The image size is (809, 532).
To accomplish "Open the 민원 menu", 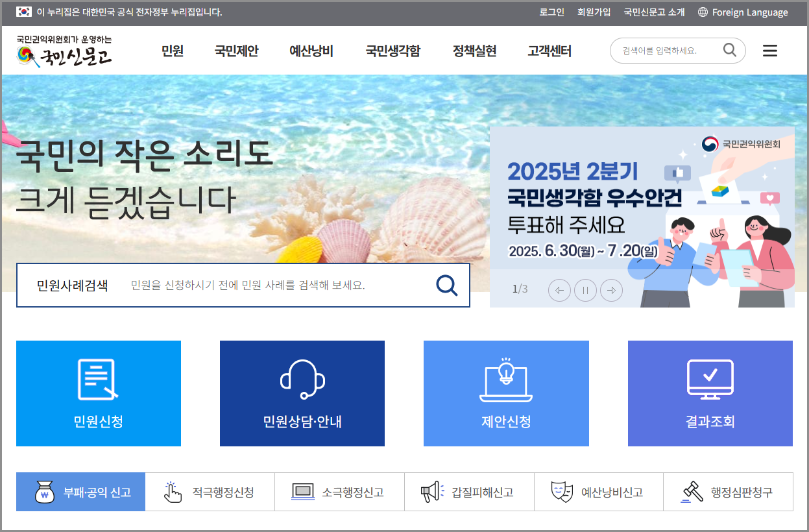I will pyautogui.click(x=172, y=52).
